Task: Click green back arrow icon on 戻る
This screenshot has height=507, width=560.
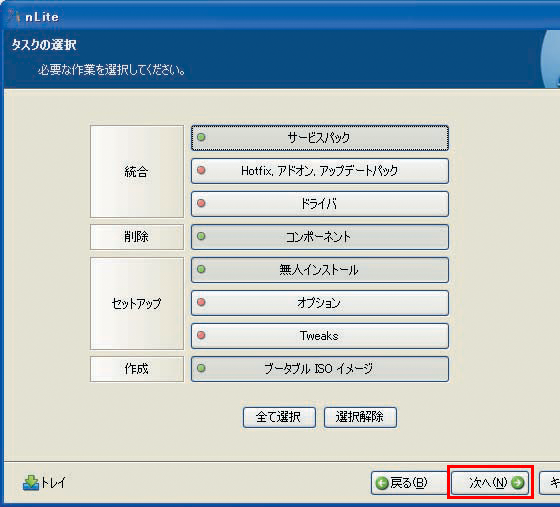Action: point(382,483)
